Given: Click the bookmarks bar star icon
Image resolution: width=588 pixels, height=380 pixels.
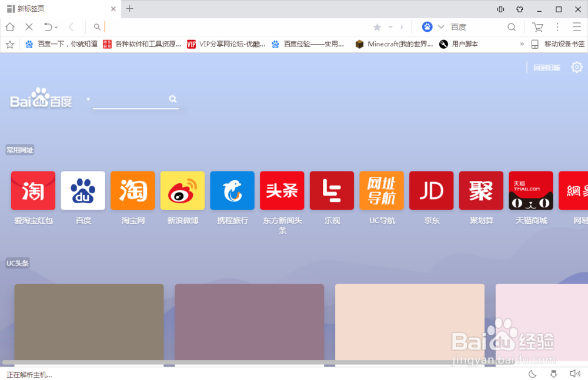Looking at the screenshot, I should [x=10, y=45].
